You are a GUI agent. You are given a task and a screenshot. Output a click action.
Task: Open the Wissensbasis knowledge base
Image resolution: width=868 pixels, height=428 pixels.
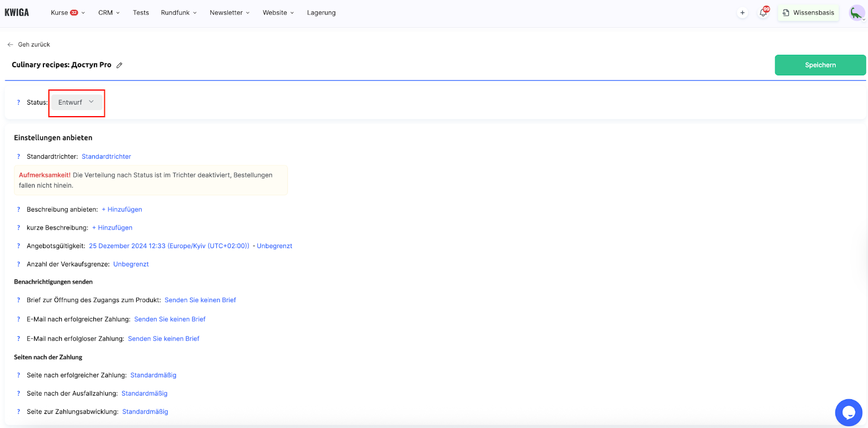click(x=808, y=13)
